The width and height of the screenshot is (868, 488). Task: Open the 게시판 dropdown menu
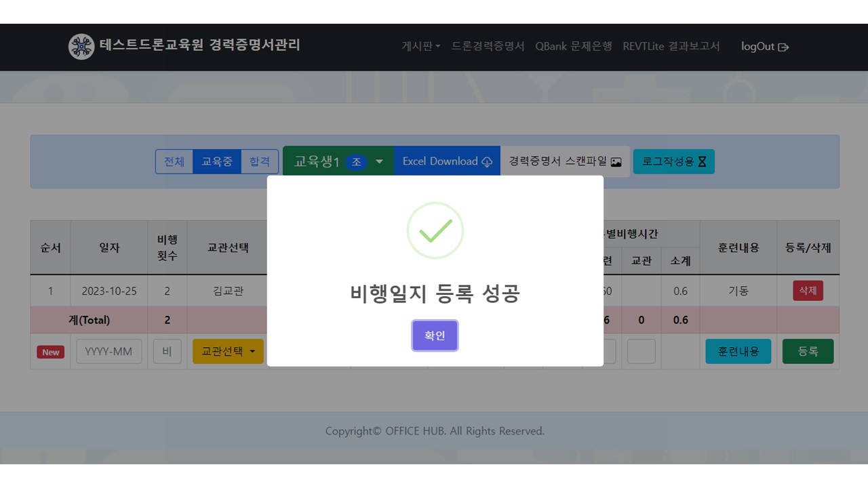(x=420, y=46)
